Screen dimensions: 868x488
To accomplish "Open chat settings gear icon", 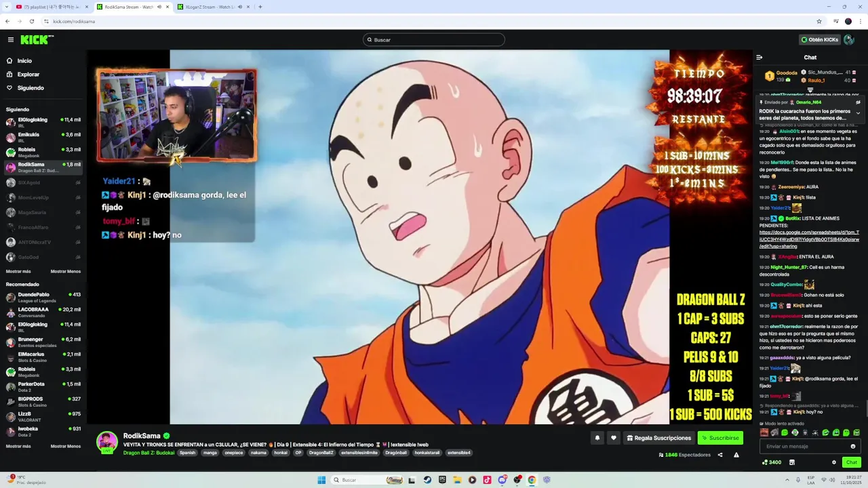I will pos(834,462).
